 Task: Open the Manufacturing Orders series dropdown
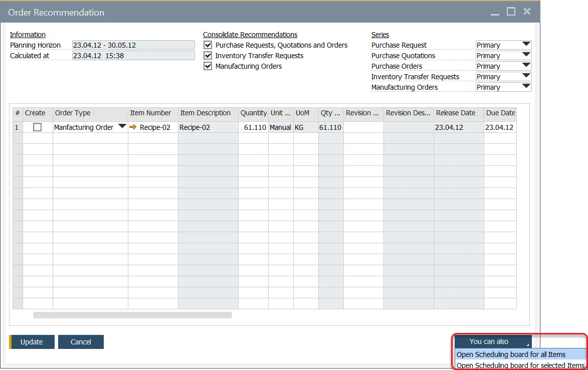(x=525, y=86)
